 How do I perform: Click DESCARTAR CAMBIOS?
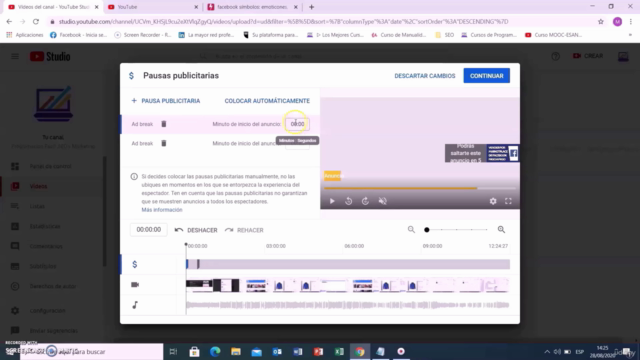(424, 76)
